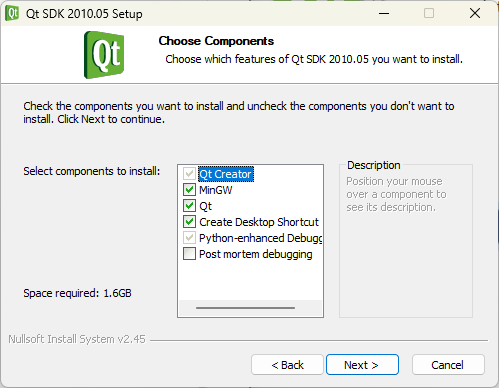Click the 'Select components to install:' label
This screenshot has width=499, height=388.
point(92,171)
